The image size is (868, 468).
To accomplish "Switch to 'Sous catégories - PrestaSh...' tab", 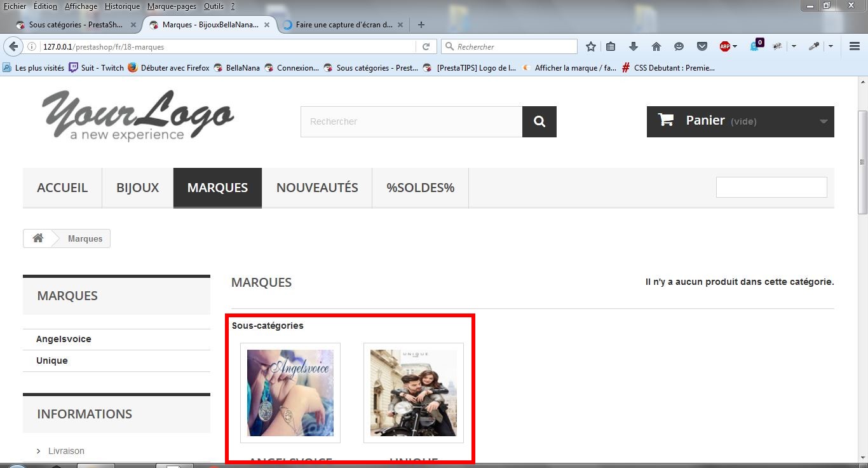I will 76,25.
